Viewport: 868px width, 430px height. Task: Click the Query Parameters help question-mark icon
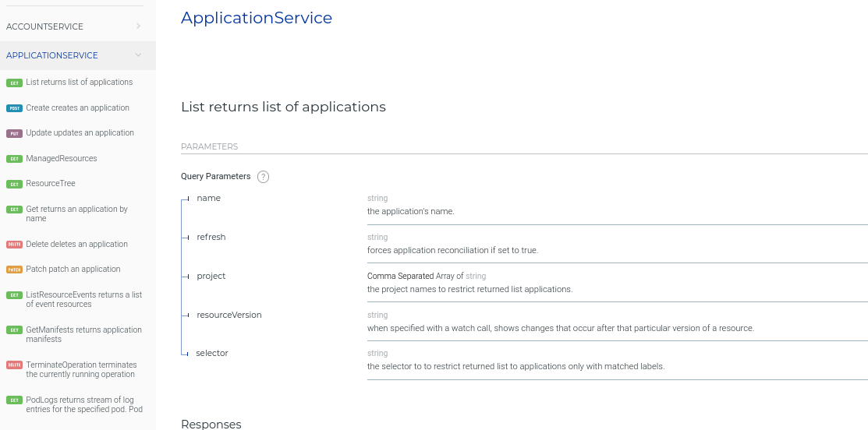pyautogui.click(x=263, y=177)
